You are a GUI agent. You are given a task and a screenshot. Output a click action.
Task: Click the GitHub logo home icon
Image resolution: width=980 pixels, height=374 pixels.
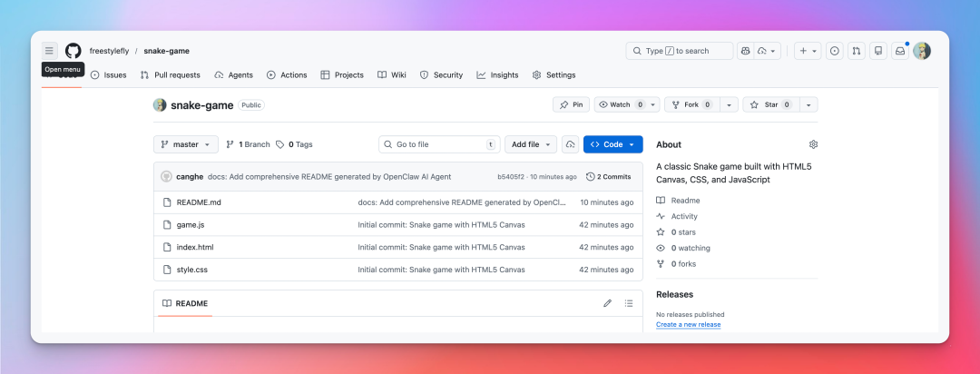[x=73, y=51]
